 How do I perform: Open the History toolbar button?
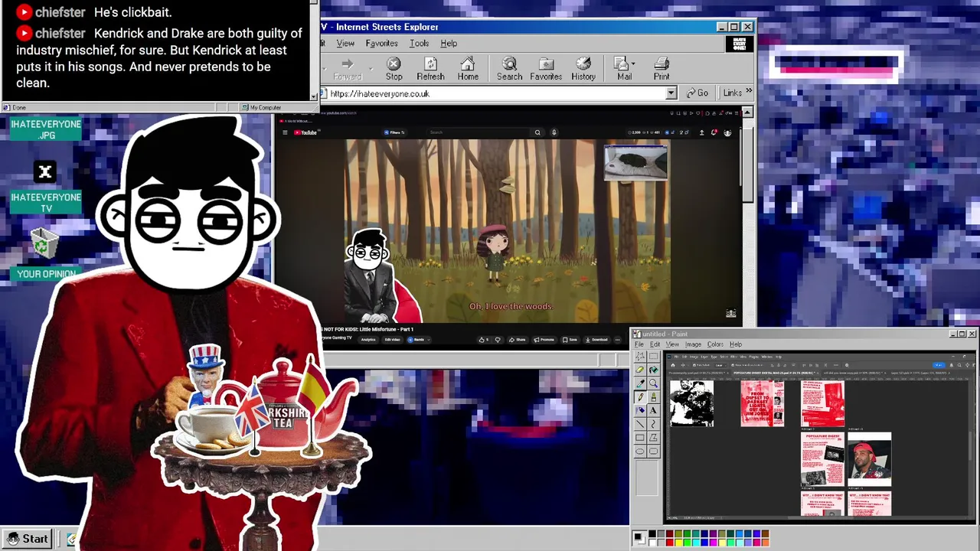coord(583,68)
